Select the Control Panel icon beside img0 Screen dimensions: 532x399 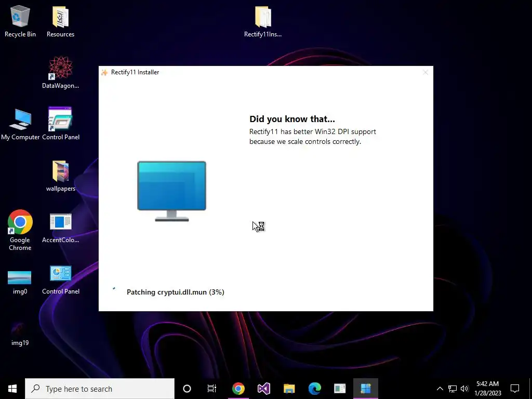pos(60,280)
